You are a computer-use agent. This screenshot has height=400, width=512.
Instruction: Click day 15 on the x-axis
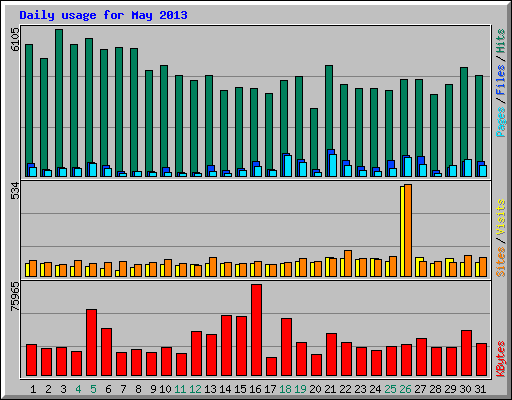coord(240,389)
